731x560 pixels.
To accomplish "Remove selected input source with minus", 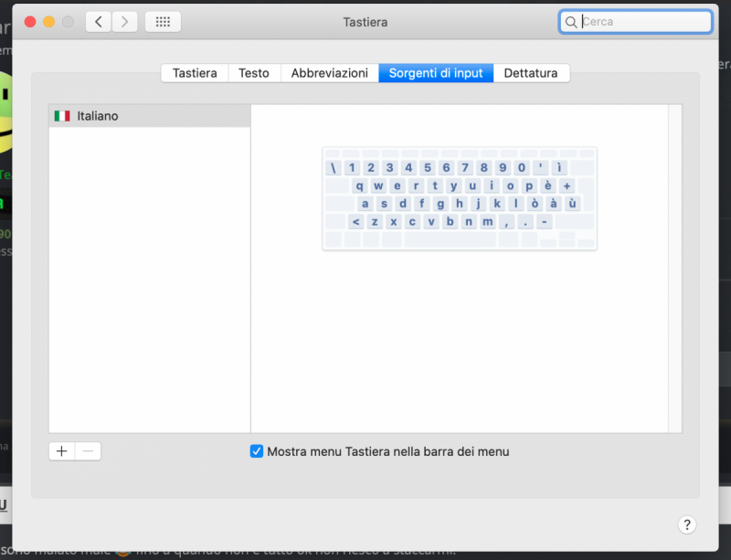I will point(88,451).
